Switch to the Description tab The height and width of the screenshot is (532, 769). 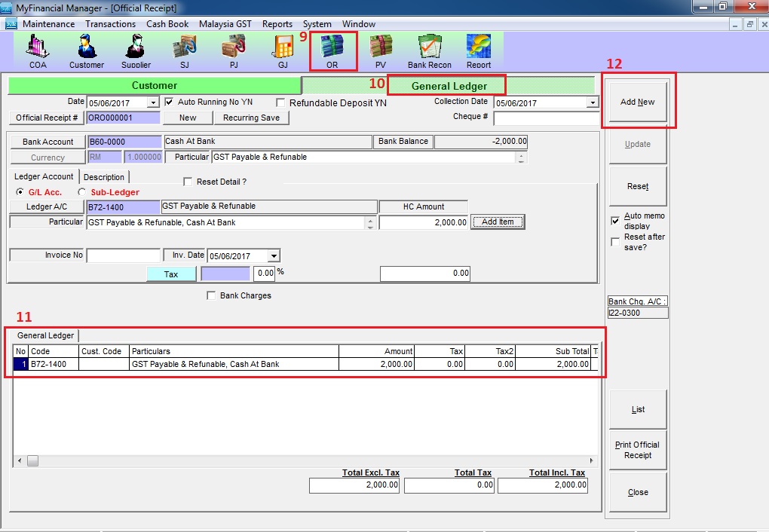click(104, 177)
